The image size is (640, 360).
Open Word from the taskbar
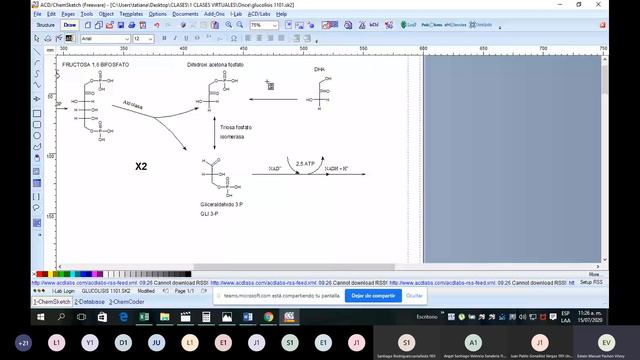tap(247, 317)
